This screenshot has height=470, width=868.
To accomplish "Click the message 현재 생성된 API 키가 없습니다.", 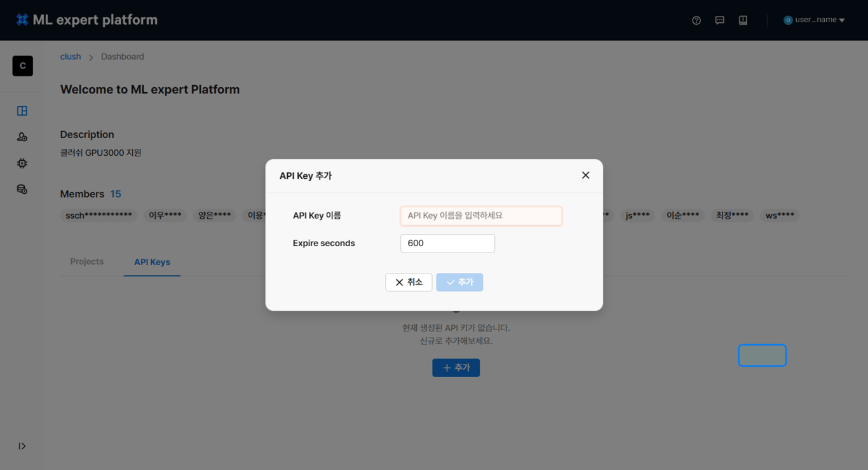I will [456, 328].
